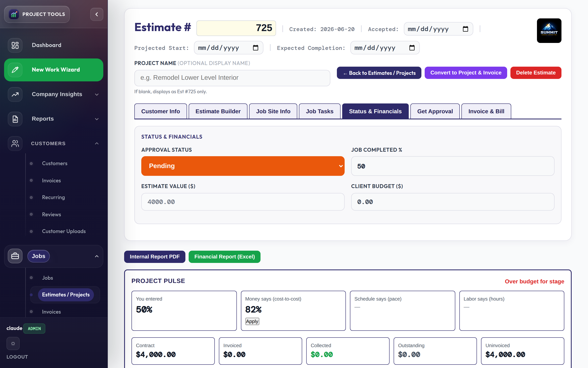Viewport: 588px width, 368px height.
Task: Collapse the sidebar with the back arrow
Action: tap(96, 14)
